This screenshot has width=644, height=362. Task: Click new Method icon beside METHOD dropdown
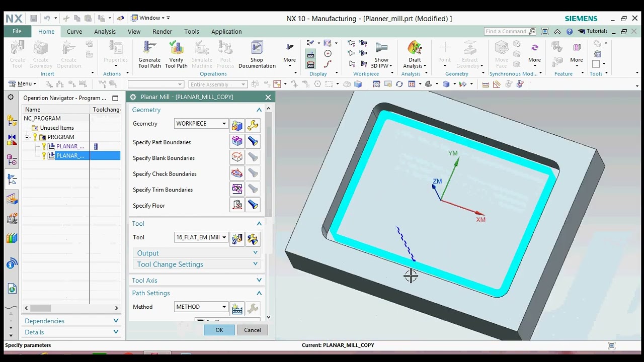click(x=237, y=308)
